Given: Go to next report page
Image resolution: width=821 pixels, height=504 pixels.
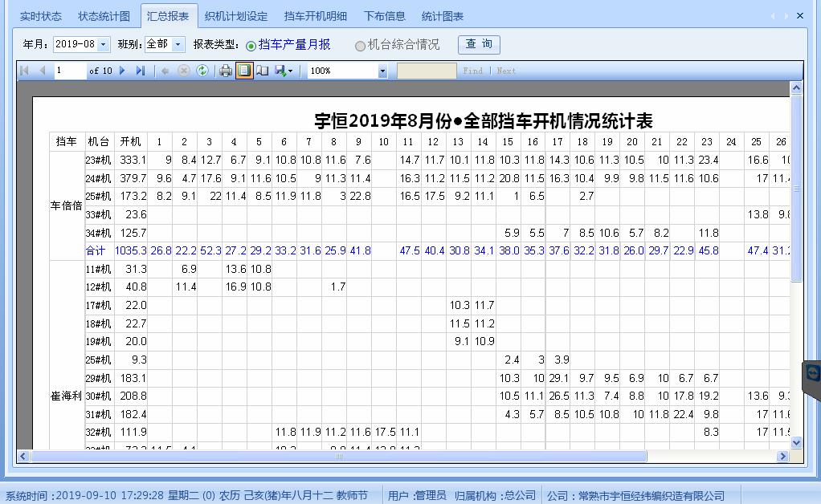Looking at the screenshot, I should click(122, 71).
